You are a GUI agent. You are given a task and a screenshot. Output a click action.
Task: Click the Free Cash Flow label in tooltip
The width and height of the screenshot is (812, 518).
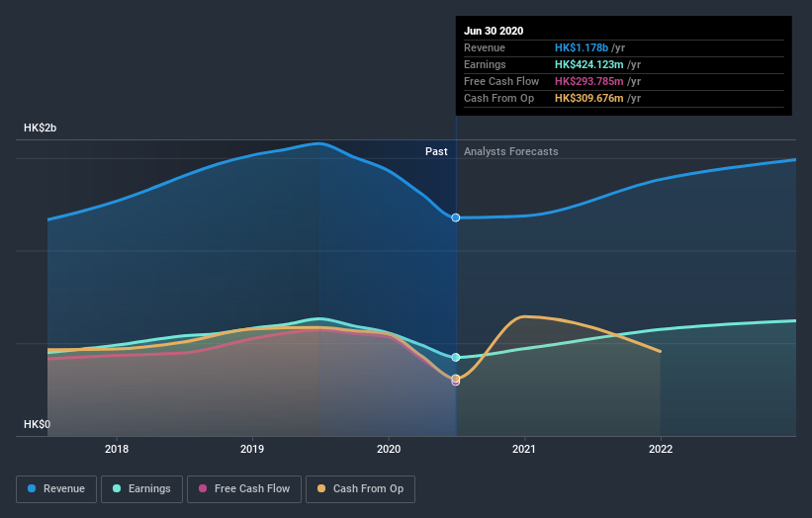pos(501,81)
